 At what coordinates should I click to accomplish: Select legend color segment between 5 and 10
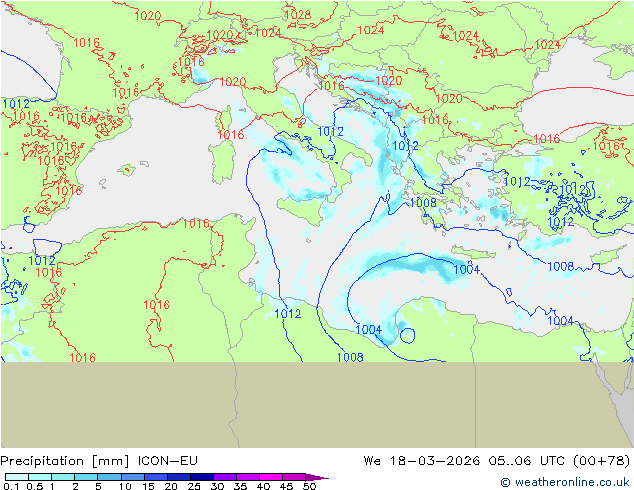[109, 477]
